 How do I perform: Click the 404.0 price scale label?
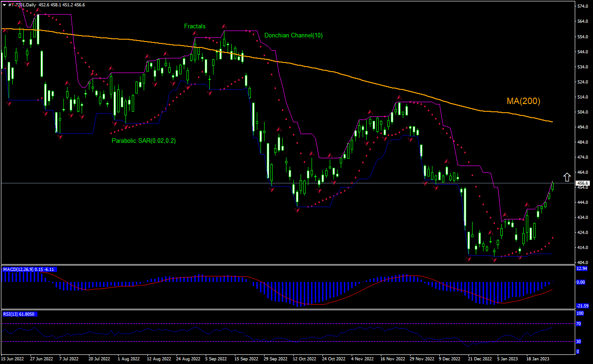coord(583,263)
